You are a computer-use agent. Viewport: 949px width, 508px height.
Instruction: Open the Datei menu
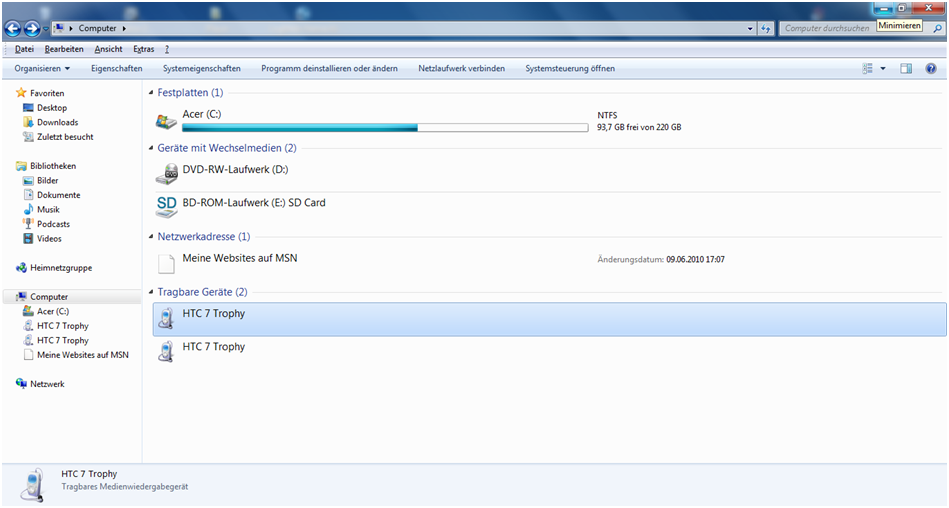pyautogui.click(x=24, y=49)
